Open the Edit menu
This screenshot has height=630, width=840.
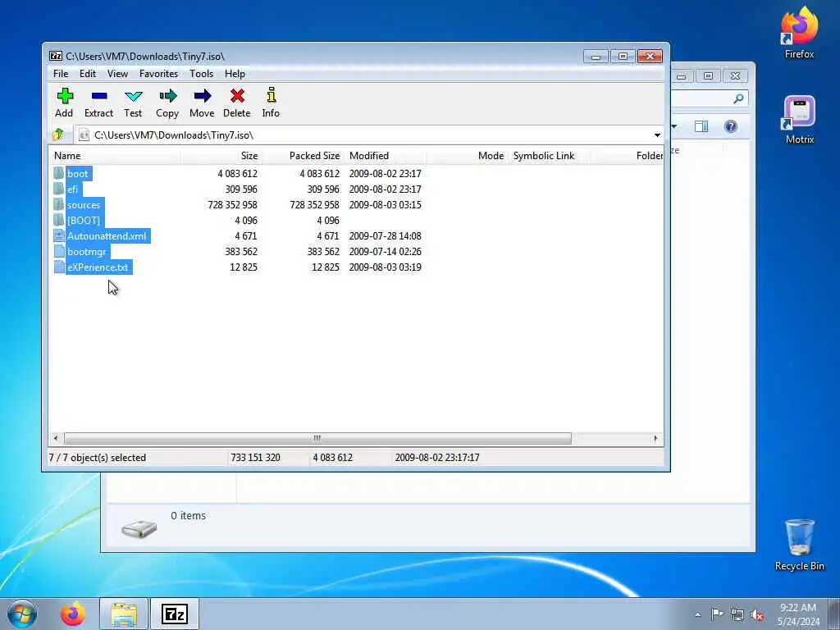pyautogui.click(x=88, y=73)
